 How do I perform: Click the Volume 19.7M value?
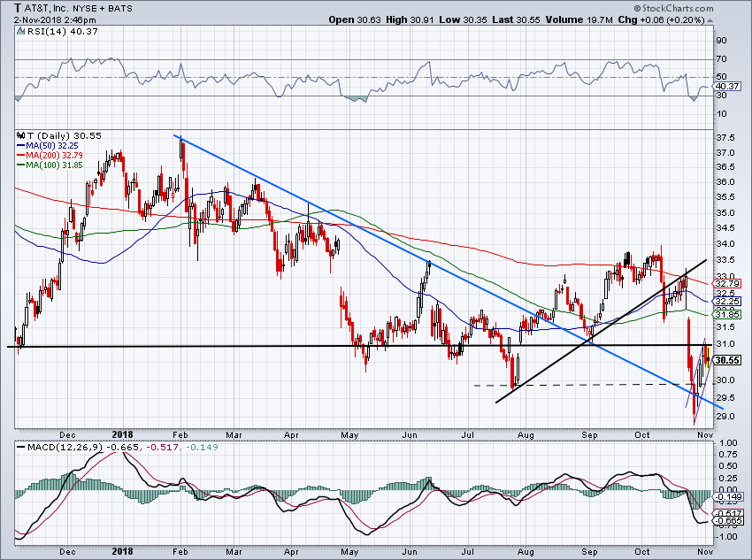tap(579, 20)
